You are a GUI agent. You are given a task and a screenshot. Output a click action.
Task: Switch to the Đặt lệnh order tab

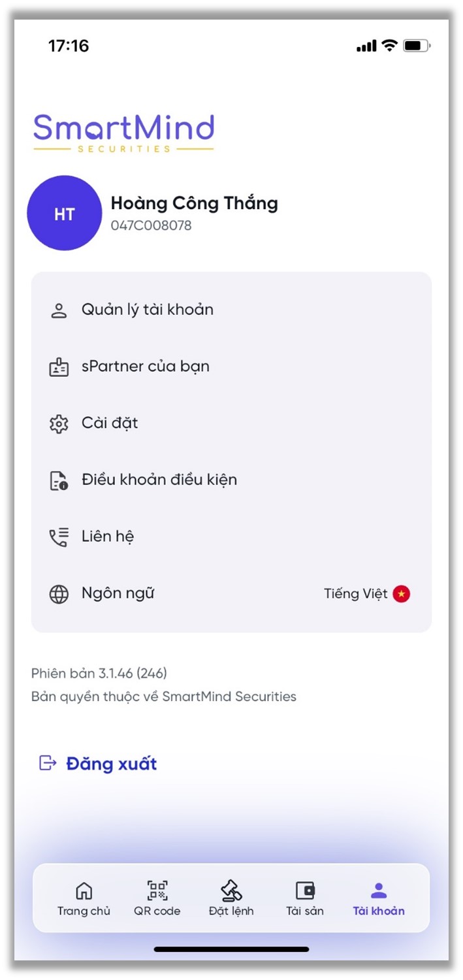pos(231,898)
